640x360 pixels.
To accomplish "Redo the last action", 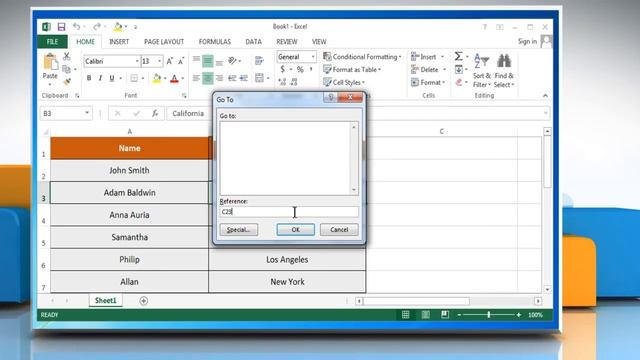I will (97, 27).
